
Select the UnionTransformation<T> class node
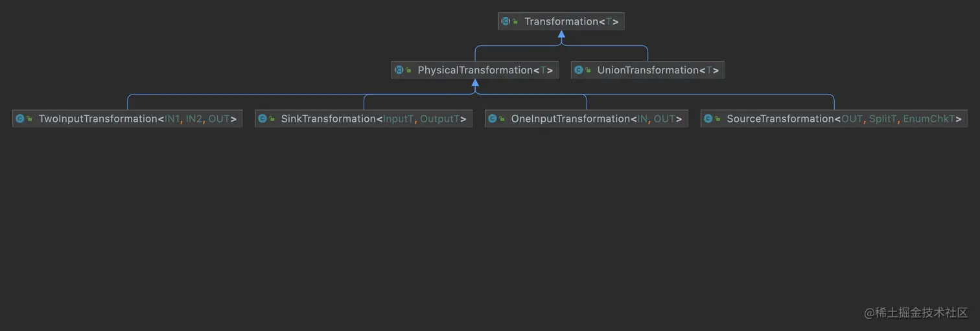pyautogui.click(x=647, y=70)
